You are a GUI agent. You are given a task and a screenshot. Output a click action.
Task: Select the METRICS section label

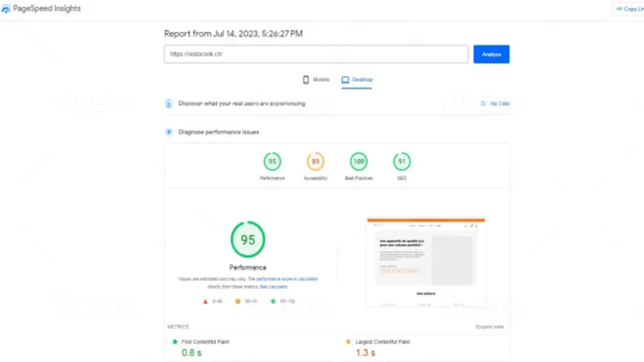tap(178, 327)
